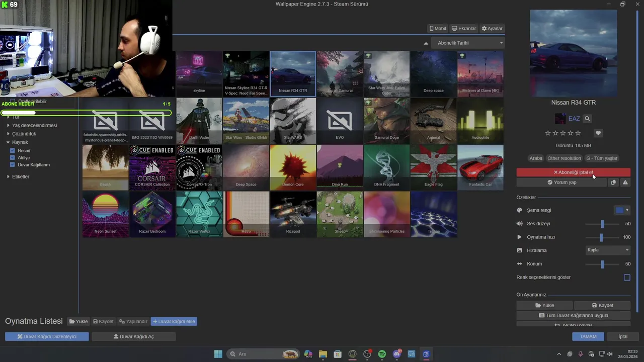Click the Konum slider
The image size is (644, 362).
coord(602,263)
